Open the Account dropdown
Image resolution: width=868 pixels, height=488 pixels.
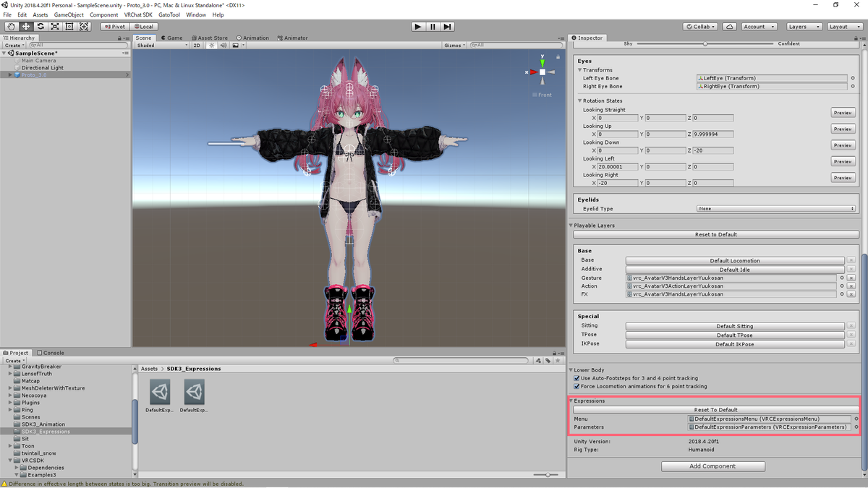pyautogui.click(x=759, y=27)
